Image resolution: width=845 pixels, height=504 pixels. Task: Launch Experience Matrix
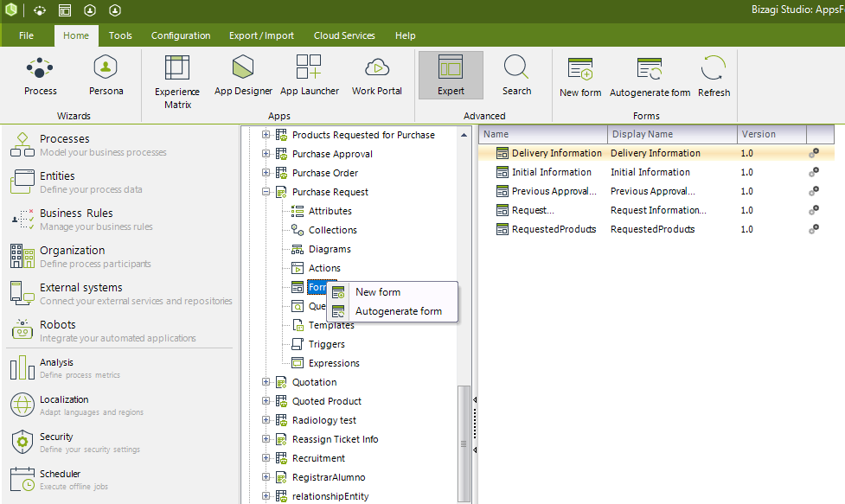pyautogui.click(x=177, y=82)
